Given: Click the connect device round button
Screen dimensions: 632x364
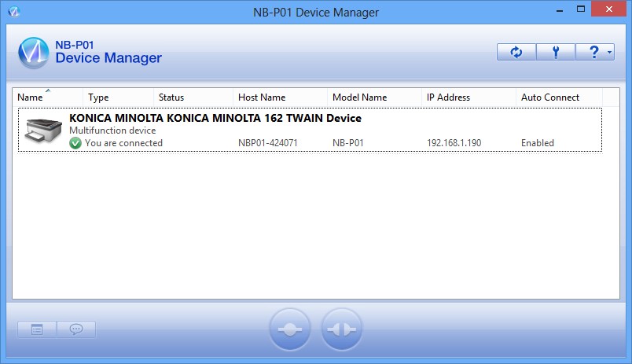Looking at the screenshot, I should coord(290,329).
